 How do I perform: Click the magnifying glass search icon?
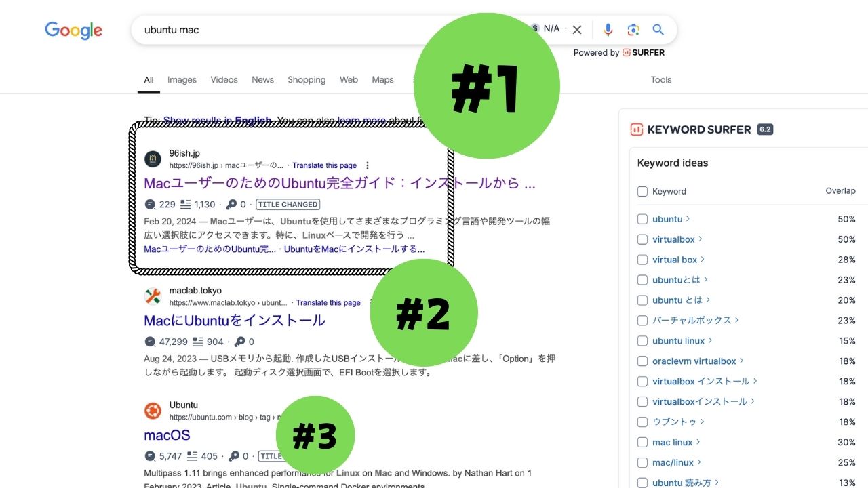tap(658, 30)
